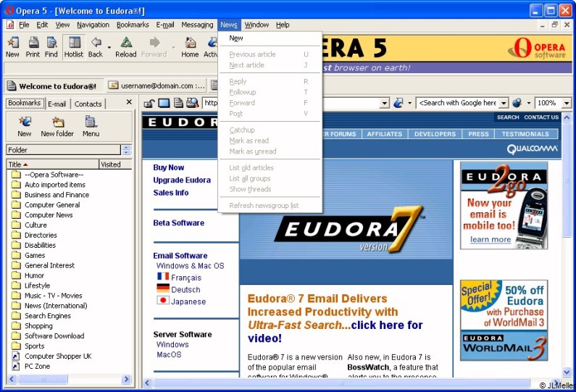576x392 pixels.
Task: Click the Eudora 2go phone ad
Action: click(x=504, y=206)
